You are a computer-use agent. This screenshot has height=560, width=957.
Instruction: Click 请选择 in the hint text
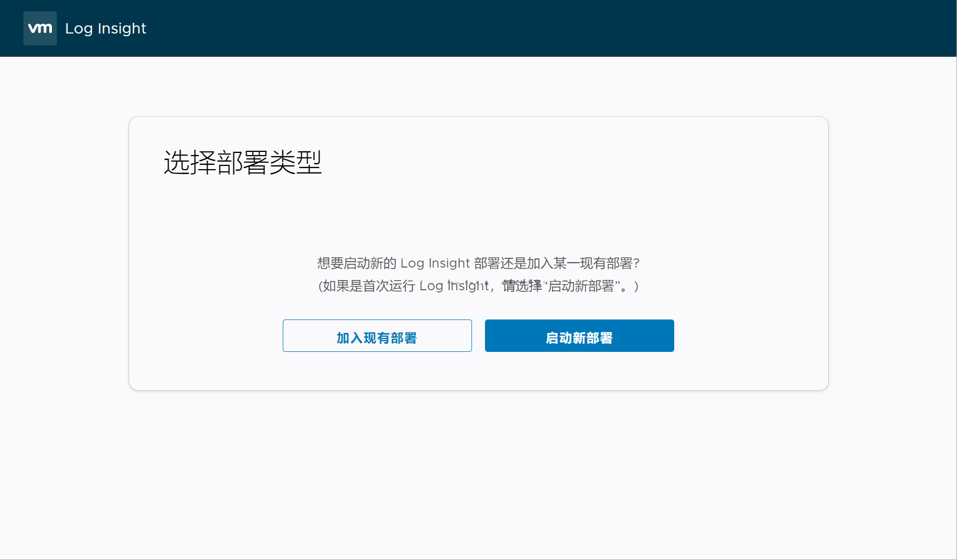tap(522, 286)
